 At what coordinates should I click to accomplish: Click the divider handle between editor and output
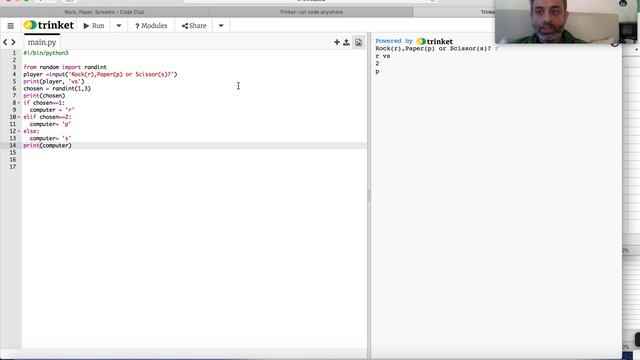pos(369,196)
